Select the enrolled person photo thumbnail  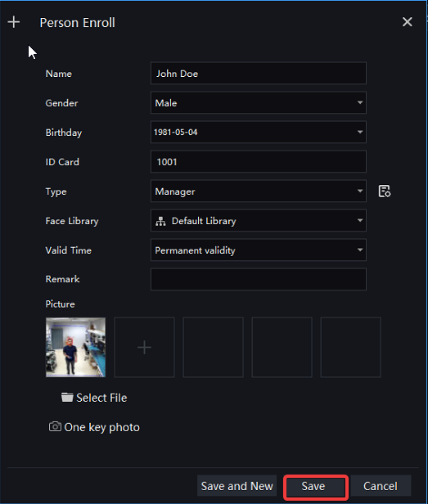75,347
